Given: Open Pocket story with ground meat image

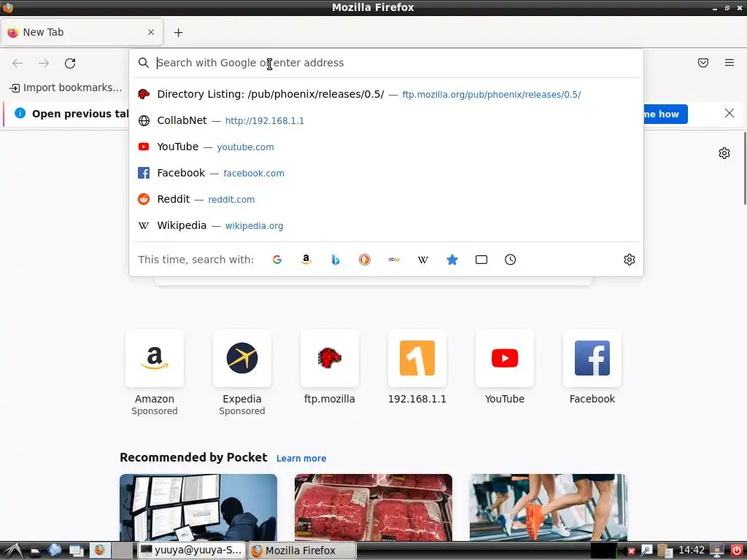Looking at the screenshot, I should (x=373, y=507).
